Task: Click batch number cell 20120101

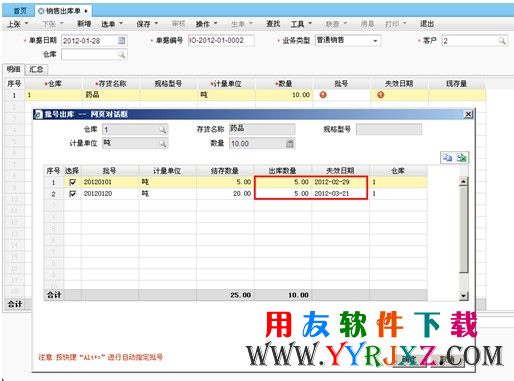Action: 110,182
